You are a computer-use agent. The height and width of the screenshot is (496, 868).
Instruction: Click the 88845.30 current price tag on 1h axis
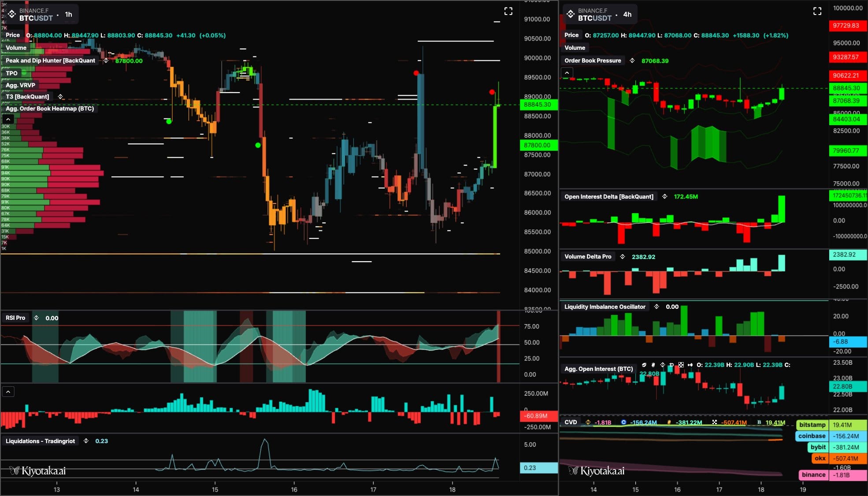[538, 105]
